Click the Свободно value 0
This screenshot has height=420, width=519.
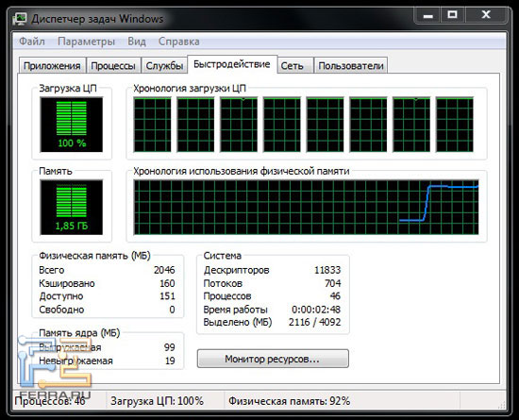[172, 310]
